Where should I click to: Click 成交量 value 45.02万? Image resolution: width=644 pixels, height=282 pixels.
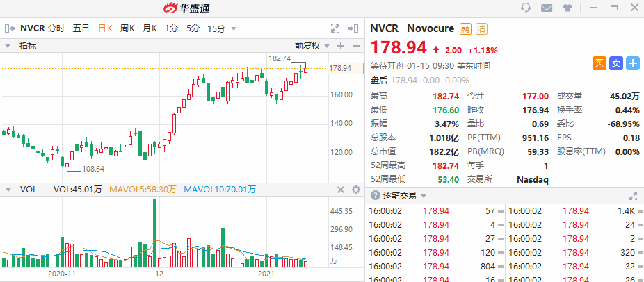[x=625, y=96]
